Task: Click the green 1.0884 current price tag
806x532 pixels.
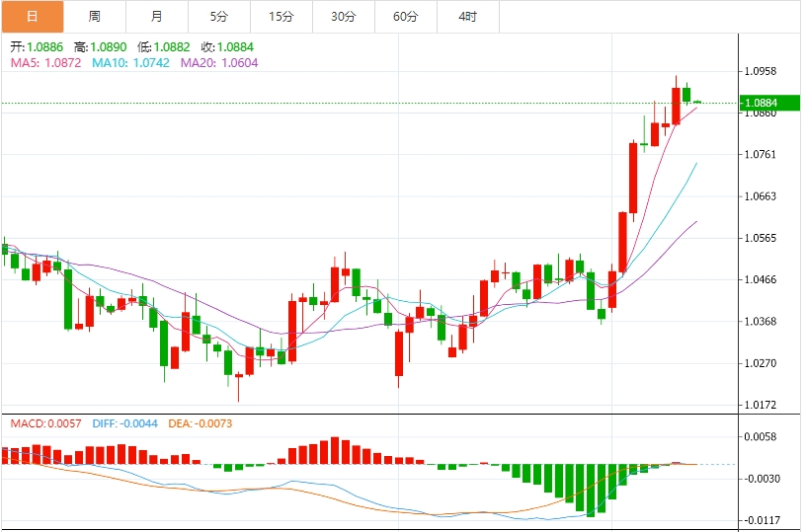Action: point(761,103)
